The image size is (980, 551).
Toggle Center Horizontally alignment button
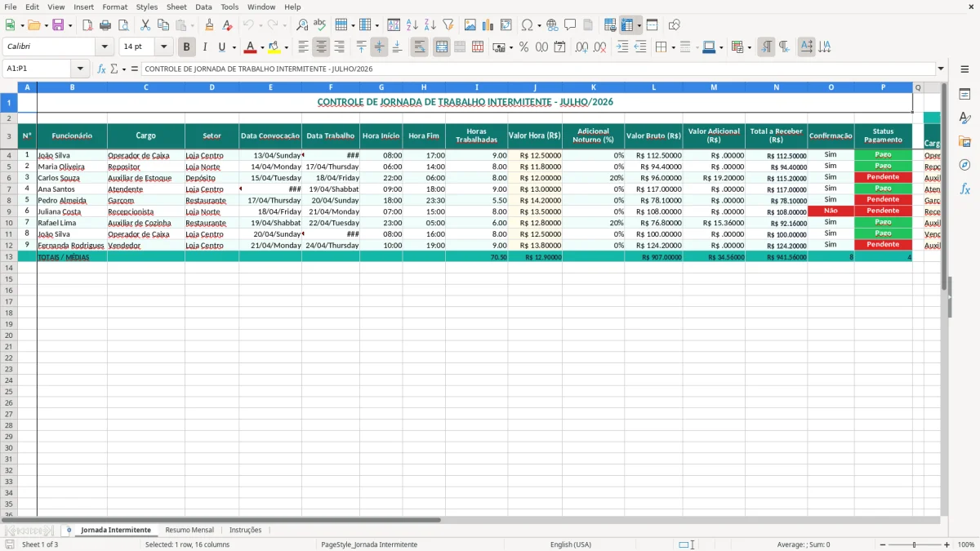[x=321, y=47]
